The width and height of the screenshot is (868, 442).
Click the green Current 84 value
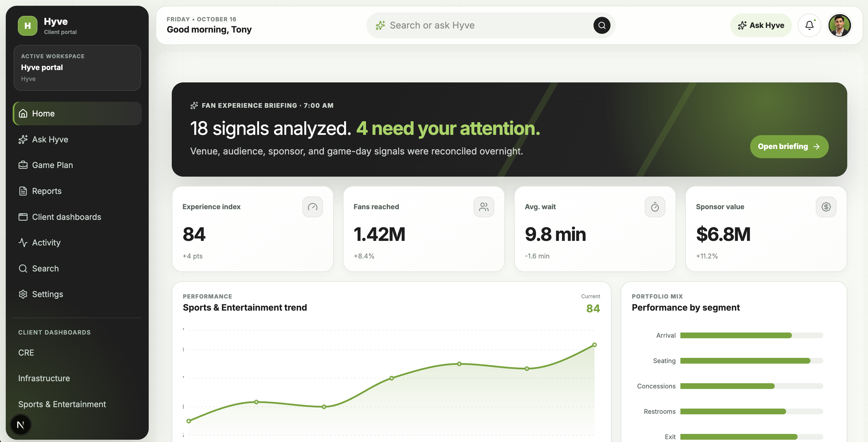pos(593,308)
